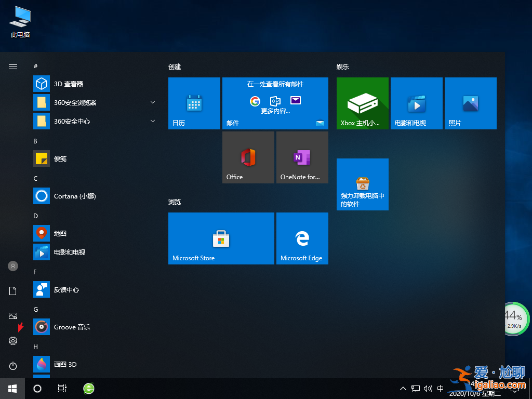Open the volume control in the tray
The image size is (532, 399).
(427, 388)
